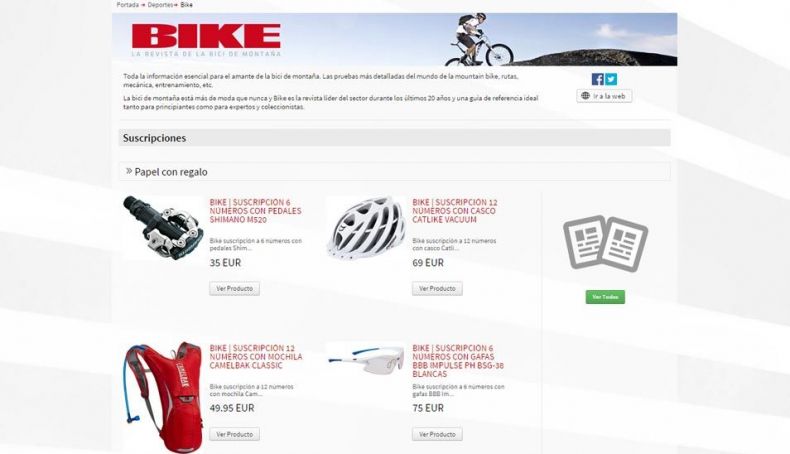The height and width of the screenshot is (454, 790).
Task: Click the globe icon in 'Ir a la web'
Action: (x=585, y=96)
